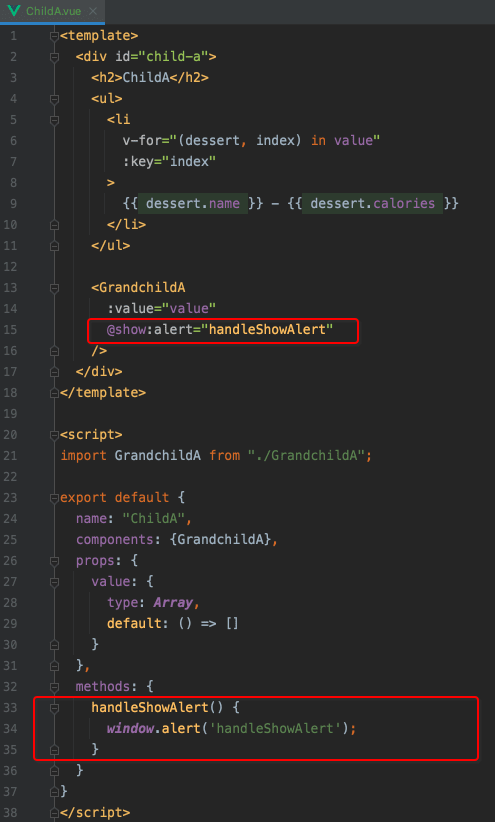The image size is (495, 822).
Task: Click fold end marker beside </ul> on line 11
Action: [54, 246]
